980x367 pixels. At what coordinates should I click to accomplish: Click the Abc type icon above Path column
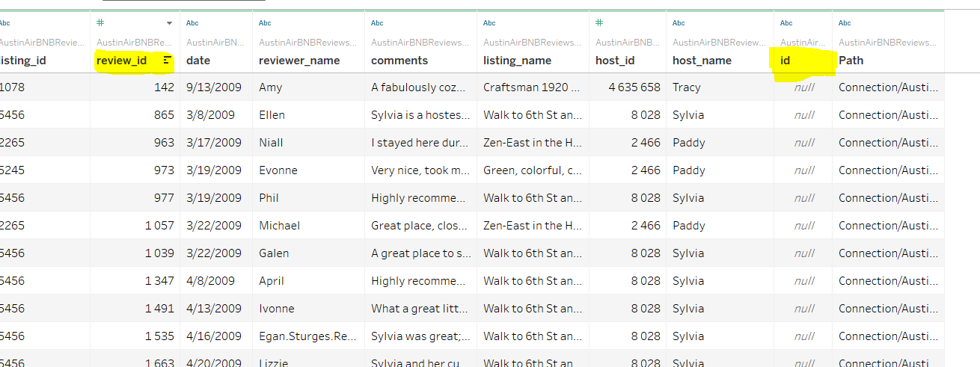[x=845, y=23]
